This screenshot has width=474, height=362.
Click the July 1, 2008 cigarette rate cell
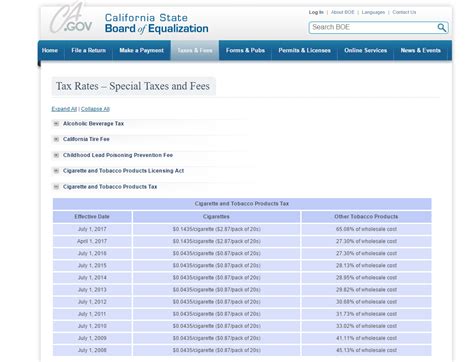point(216,350)
